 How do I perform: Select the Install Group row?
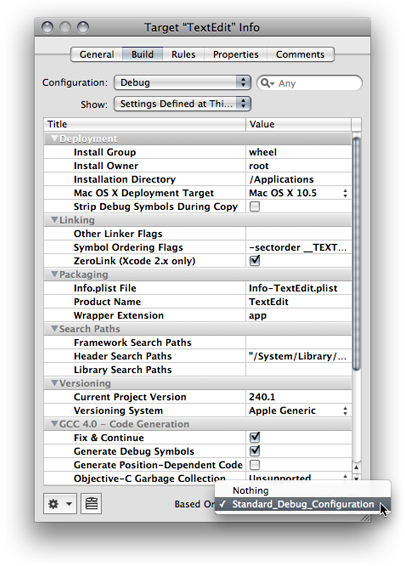pyautogui.click(x=197, y=152)
